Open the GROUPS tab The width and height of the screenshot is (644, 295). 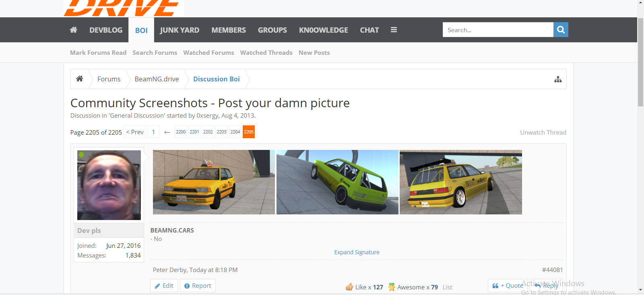272,30
